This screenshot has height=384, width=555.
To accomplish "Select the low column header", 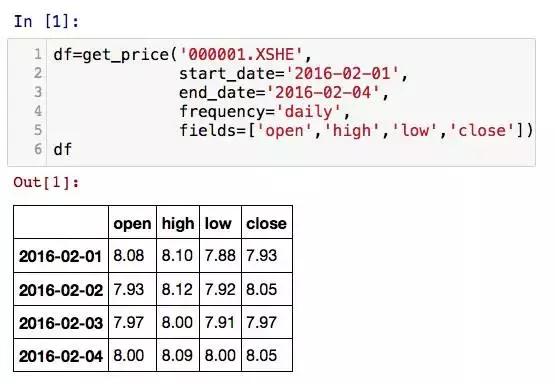I will tap(221, 223).
